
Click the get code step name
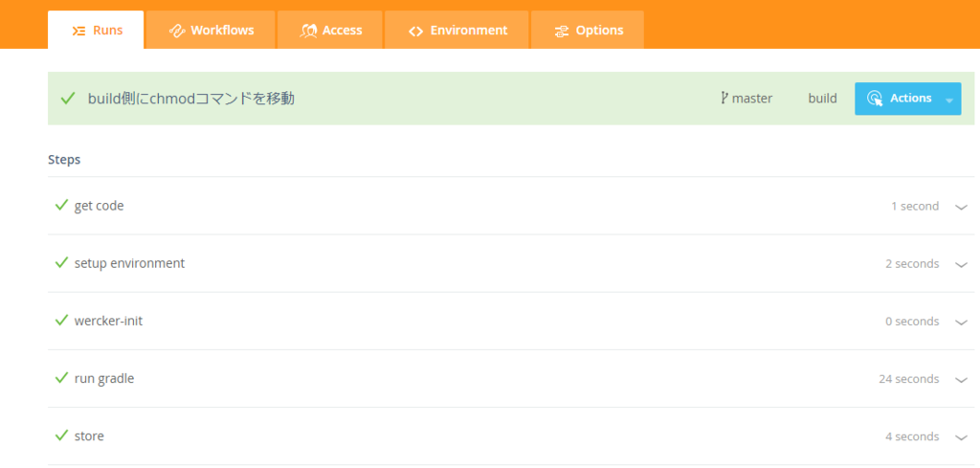pyautogui.click(x=99, y=206)
